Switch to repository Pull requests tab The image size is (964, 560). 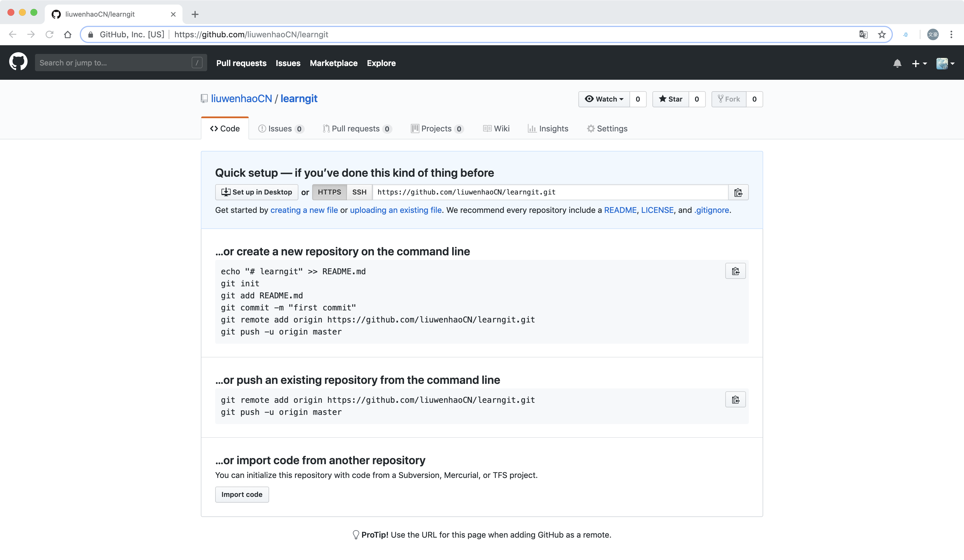[357, 129]
